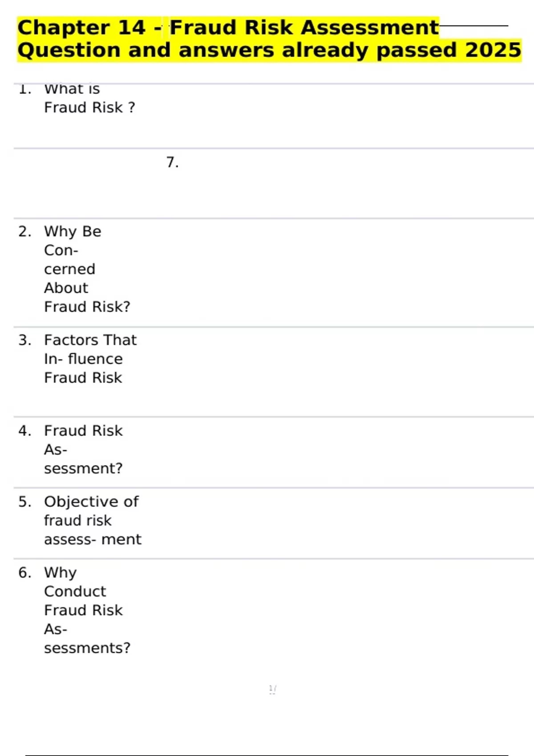Click the "Chapter 14 - Fraud Risk Assessment" title line
Viewport: 534px width, 756px height.
click(x=228, y=28)
